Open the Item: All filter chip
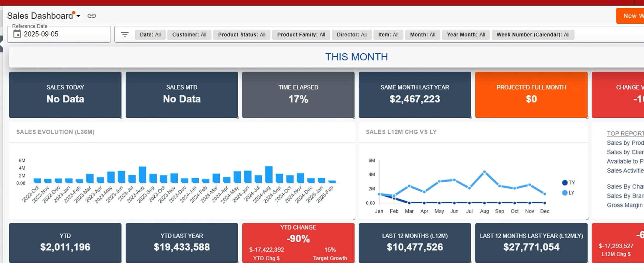The height and width of the screenshot is (263, 644). point(388,35)
